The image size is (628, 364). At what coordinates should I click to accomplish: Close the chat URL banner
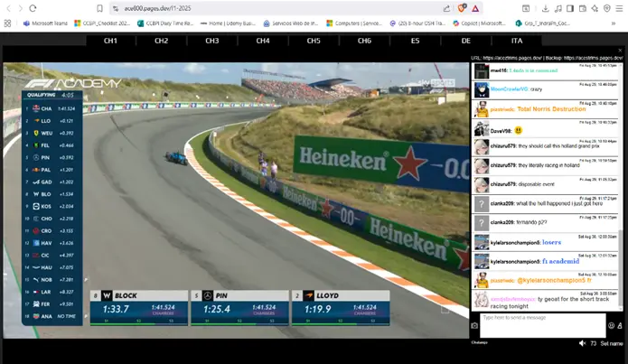coord(620,51)
